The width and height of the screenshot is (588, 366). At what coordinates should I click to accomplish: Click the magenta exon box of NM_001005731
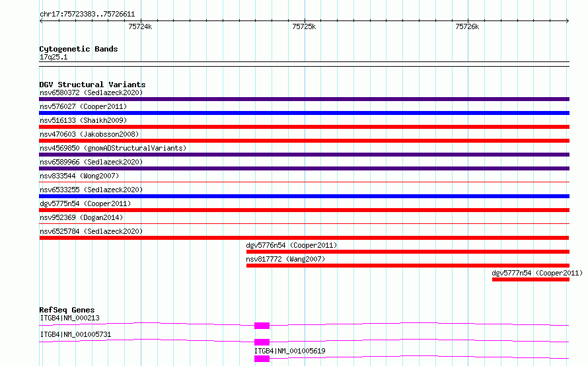(262, 342)
